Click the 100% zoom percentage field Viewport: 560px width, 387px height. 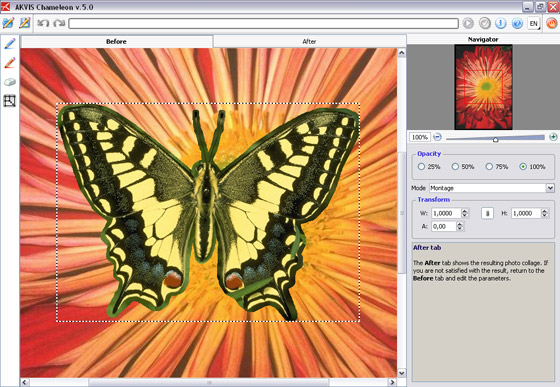pos(420,137)
